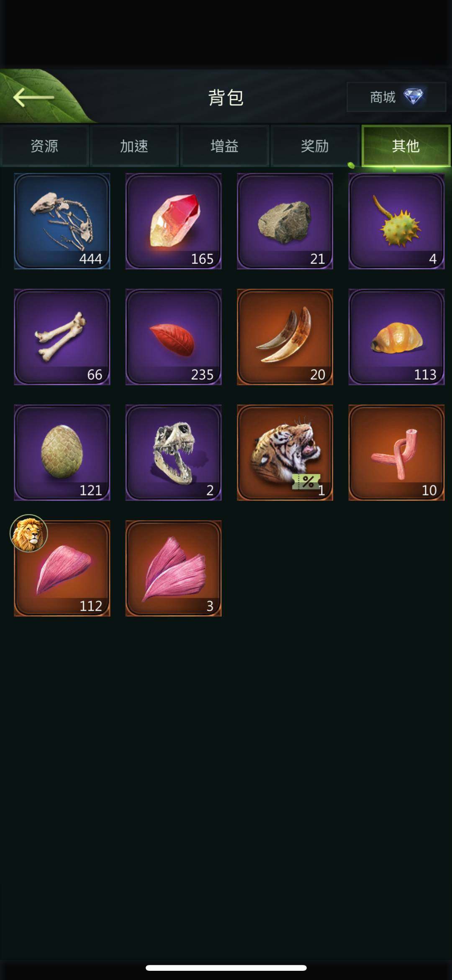Open the 商城 shop button

click(396, 97)
